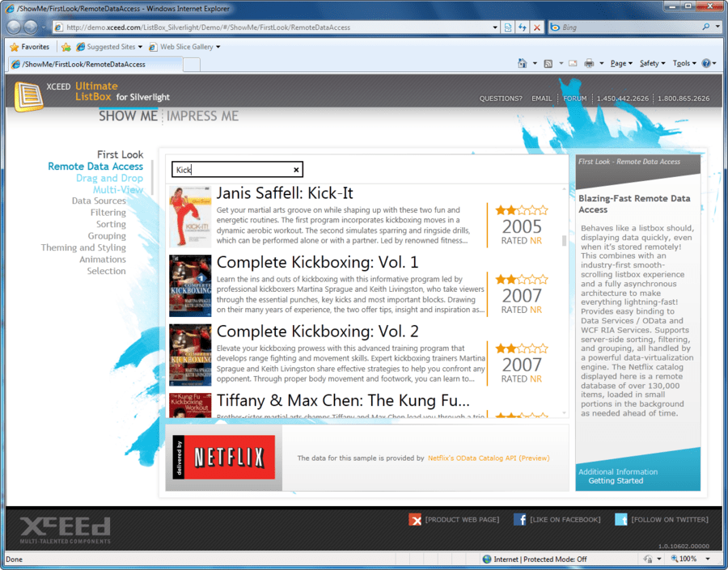Image resolution: width=728 pixels, height=570 pixels.
Task: Switch to the IMPRESS ME section
Action: [202, 116]
